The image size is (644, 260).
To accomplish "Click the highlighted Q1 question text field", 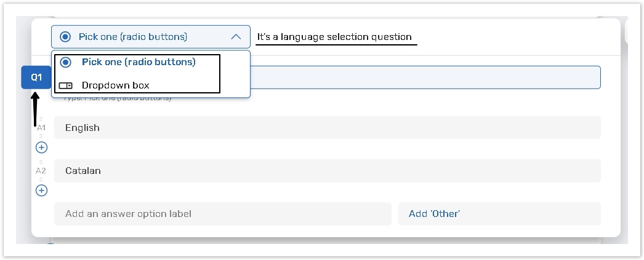I will pyautogui.click(x=425, y=77).
